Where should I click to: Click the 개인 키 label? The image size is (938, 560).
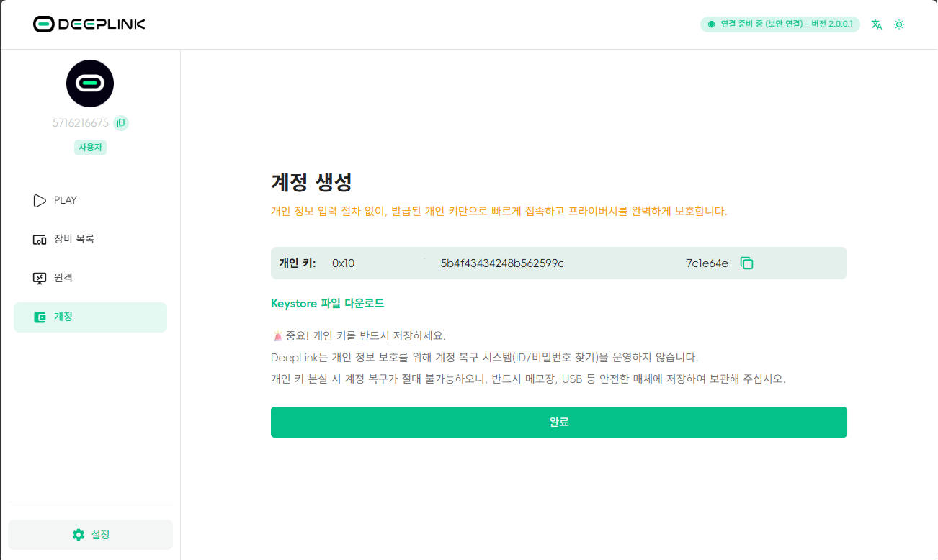[298, 263]
